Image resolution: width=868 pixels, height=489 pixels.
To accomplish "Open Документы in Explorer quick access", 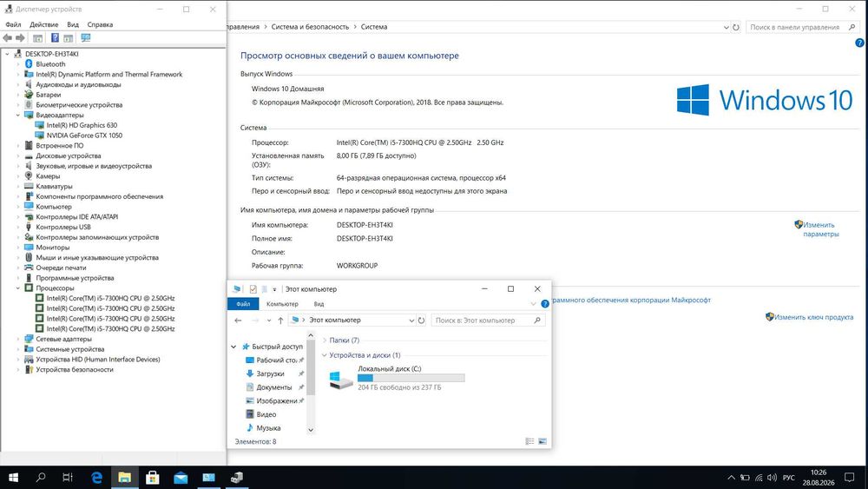I will [274, 387].
